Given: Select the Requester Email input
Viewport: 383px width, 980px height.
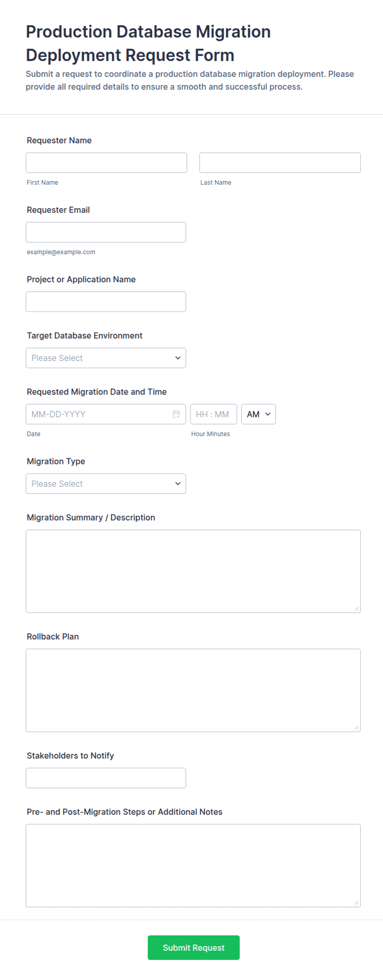Looking at the screenshot, I should (x=106, y=232).
